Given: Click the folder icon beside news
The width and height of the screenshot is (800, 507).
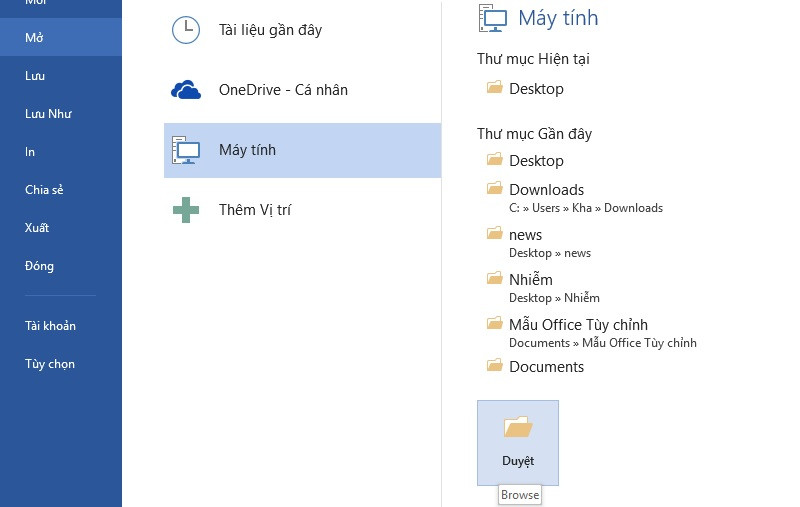Looking at the screenshot, I should [x=494, y=234].
